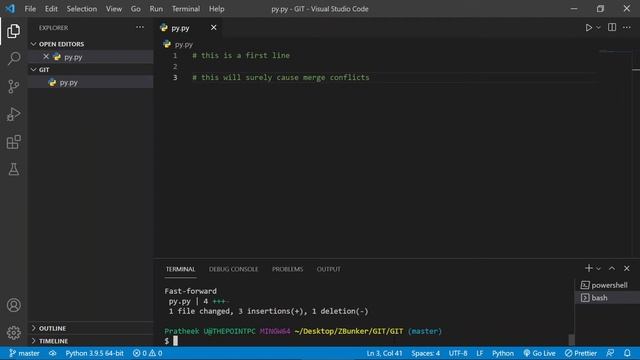Screen dimensions: 640x360
Task: Open the File menu
Action: pyautogui.click(x=30, y=9)
